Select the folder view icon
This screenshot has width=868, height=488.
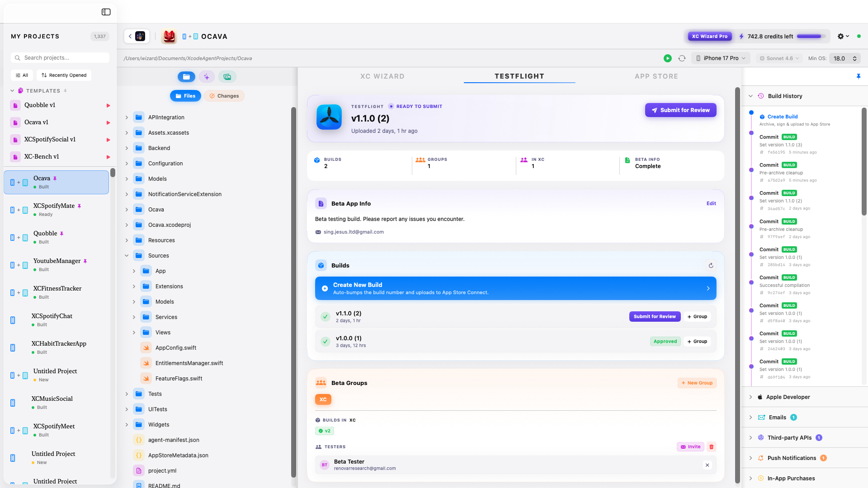pos(186,77)
